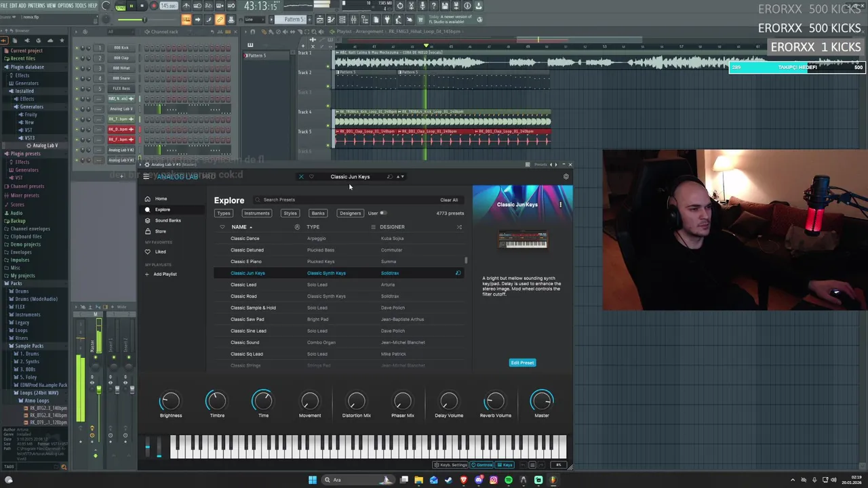Open Spotify from the taskbar
The height and width of the screenshot is (488, 868).
click(x=509, y=480)
